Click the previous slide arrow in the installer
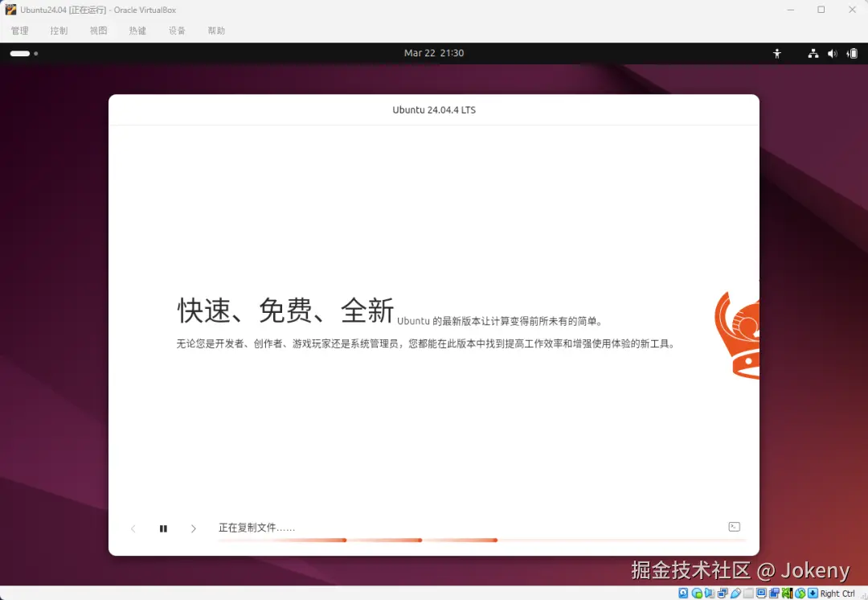This screenshot has width=868, height=600. [x=133, y=528]
